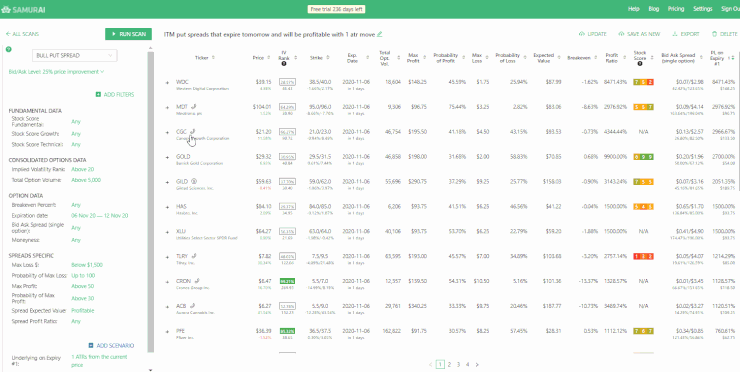Edit Implied Volatility Rank 'Above 20' value
740x372 pixels.
pyautogui.click(x=83, y=169)
